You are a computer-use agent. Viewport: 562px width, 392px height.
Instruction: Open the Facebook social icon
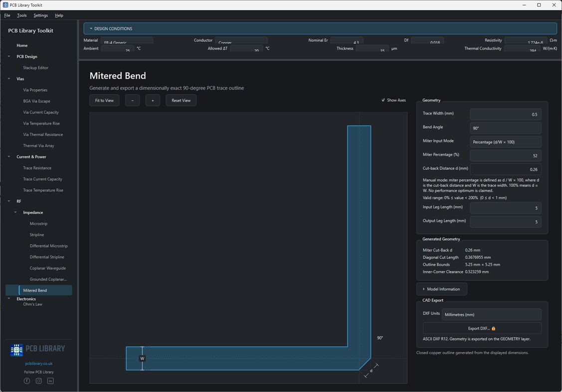(x=27, y=381)
